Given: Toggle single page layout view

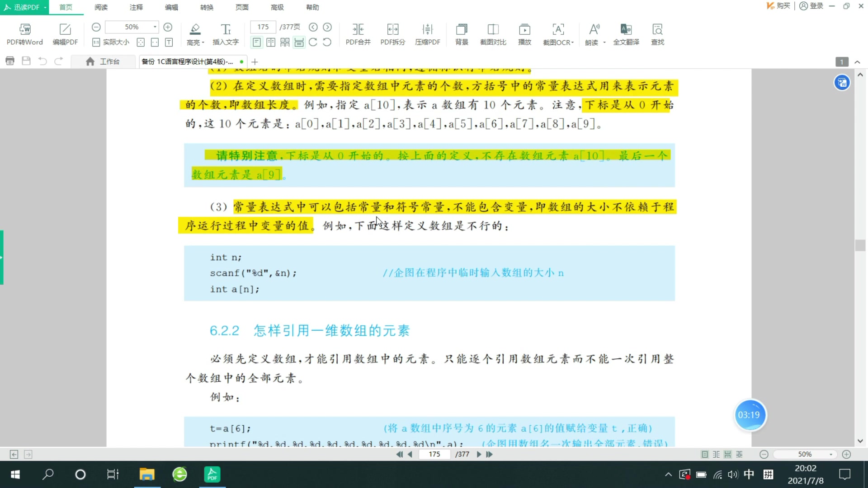Looking at the screenshot, I should pos(257,42).
